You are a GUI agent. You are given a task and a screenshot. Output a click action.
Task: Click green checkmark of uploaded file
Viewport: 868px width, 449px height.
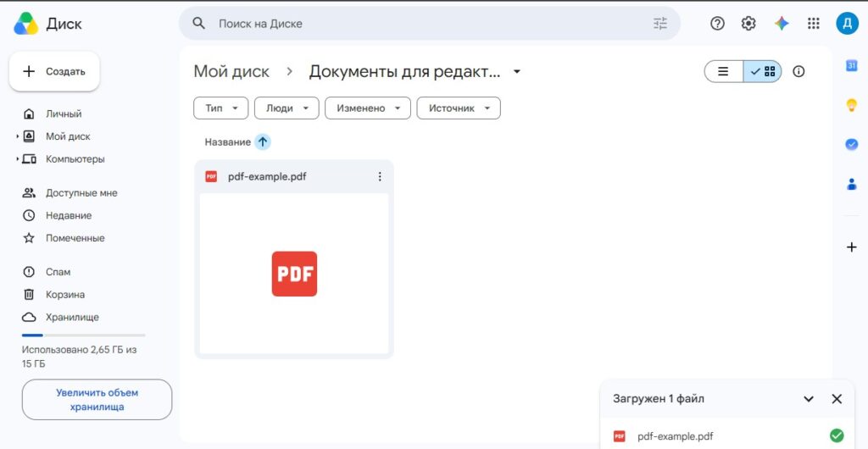coord(837,435)
